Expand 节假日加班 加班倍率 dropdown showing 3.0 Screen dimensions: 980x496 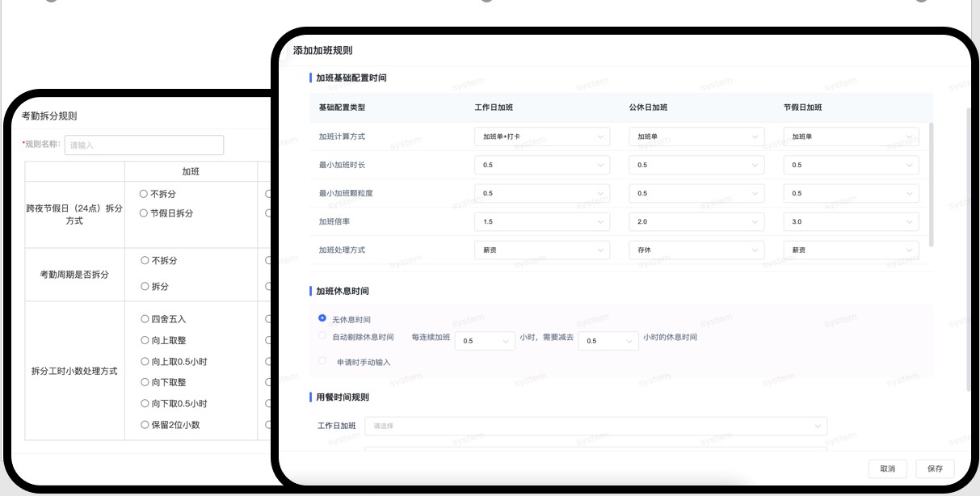pyautogui.click(x=851, y=221)
